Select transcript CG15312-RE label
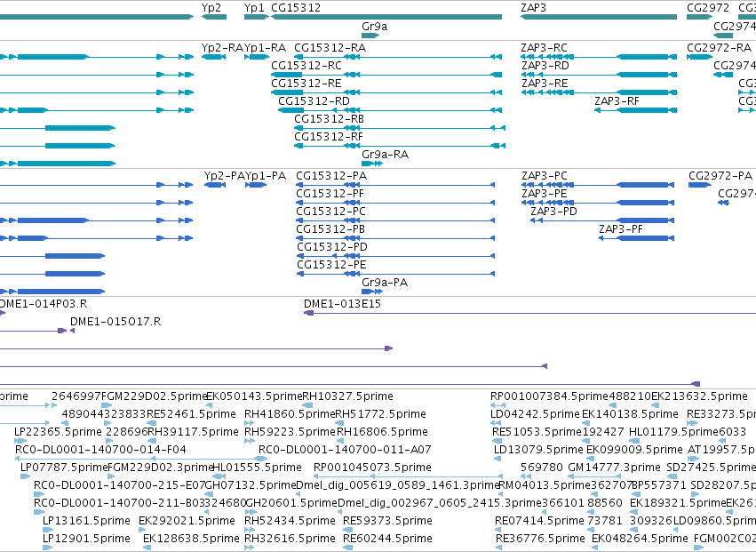This screenshot has width=756, height=552. click(306, 84)
